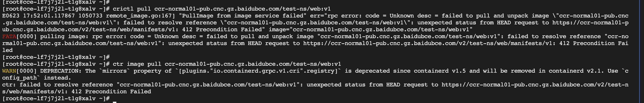This screenshot has height=103, width=644.
Task: Click the remote_image.go:167] source reference
Action: click(141, 16)
